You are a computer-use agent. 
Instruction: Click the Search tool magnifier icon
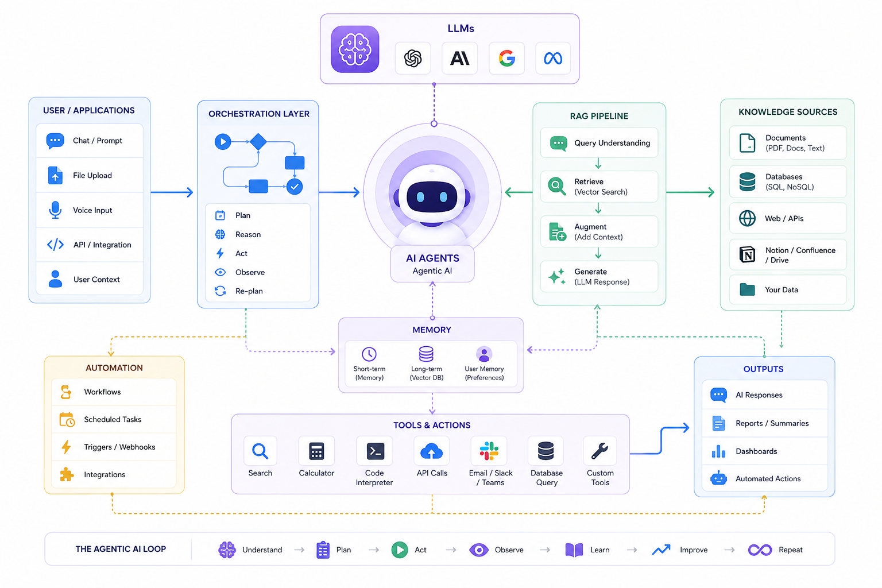260,451
